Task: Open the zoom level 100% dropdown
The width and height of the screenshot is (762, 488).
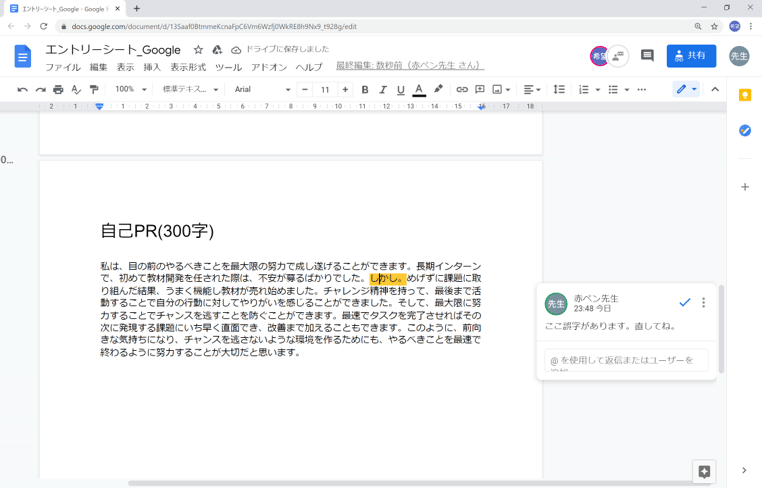Action: click(x=130, y=89)
